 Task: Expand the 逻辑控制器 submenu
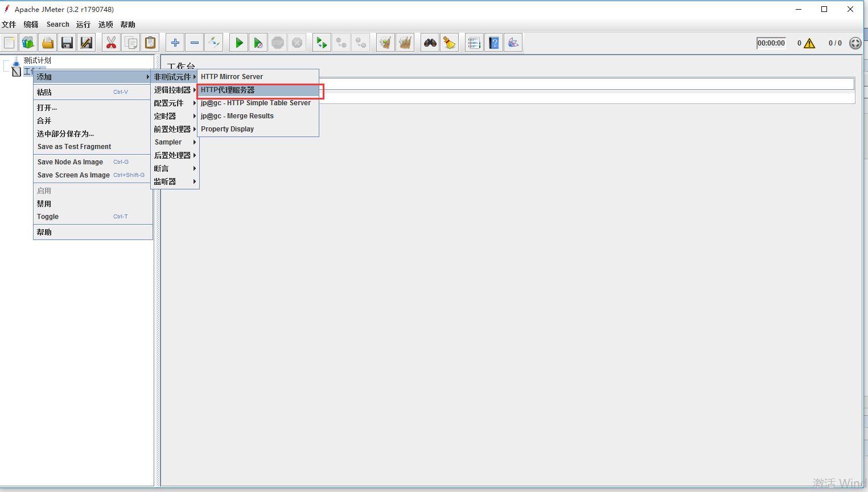(175, 90)
